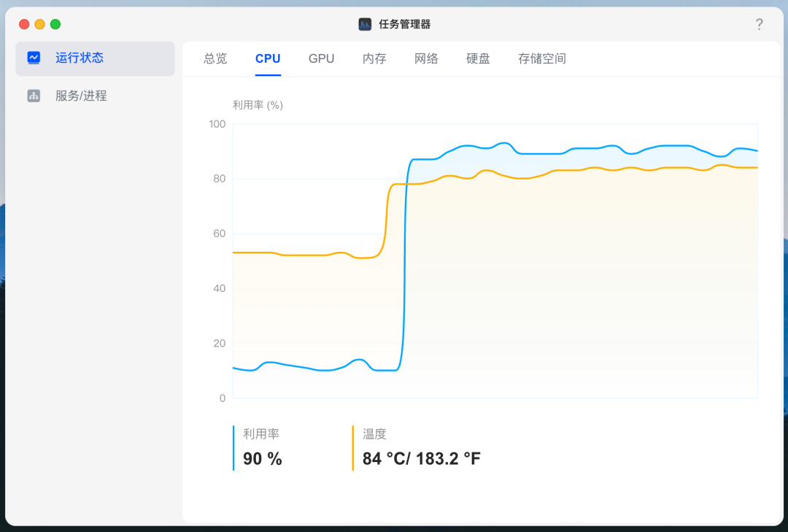The height and width of the screenshot is (532, 788).
Task: Click the 服务/进程 hierarchy icon in sidebar
Action: [34, 96]
